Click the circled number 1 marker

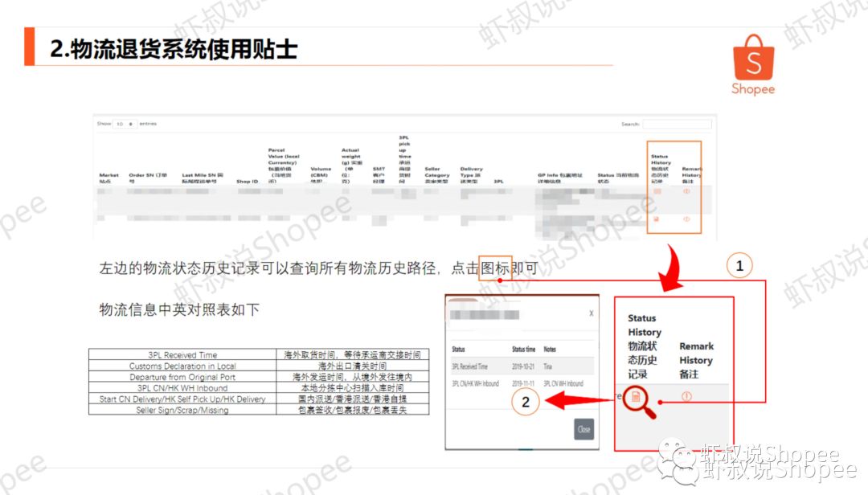pyautogui.click(x=739, y=264)
